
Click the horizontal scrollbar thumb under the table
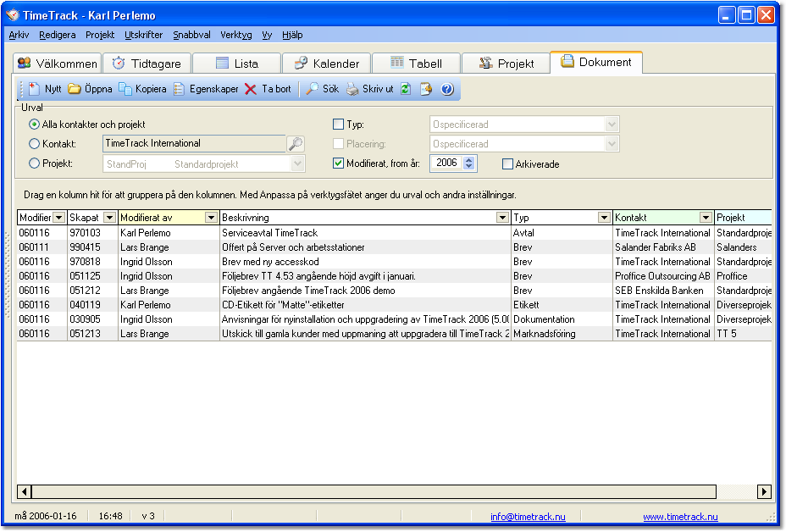coord(374,492)
